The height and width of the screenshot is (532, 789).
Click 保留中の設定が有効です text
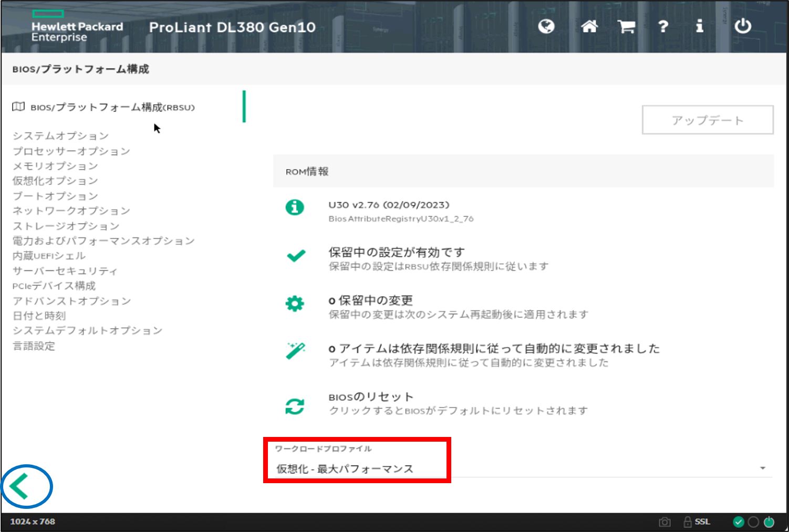pos(397,252)
